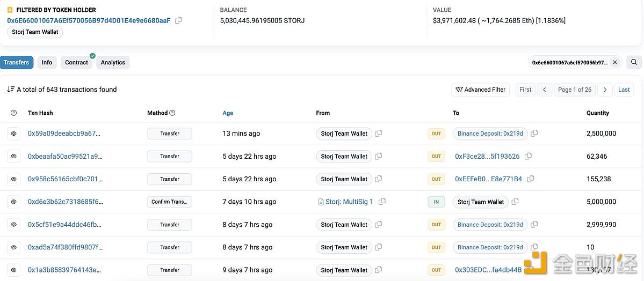Image resolution: width=644 pixels, height=281 pixels.
Task: Copy the token holder address
Action: tap(179, 20)
